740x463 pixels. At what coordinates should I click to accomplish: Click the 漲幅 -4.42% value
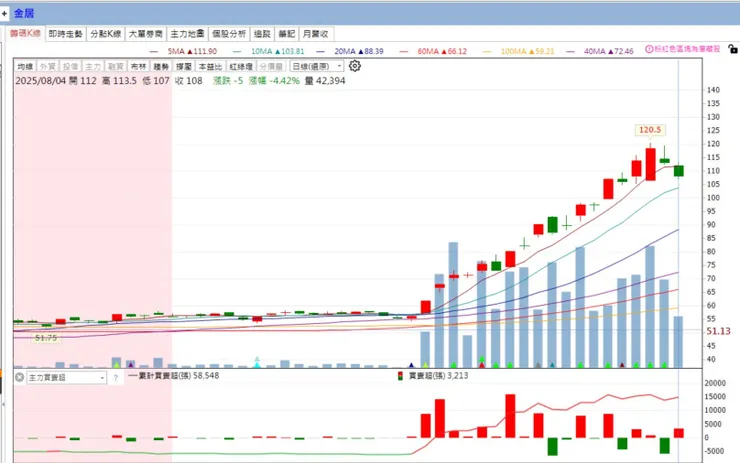pos(274,81)
